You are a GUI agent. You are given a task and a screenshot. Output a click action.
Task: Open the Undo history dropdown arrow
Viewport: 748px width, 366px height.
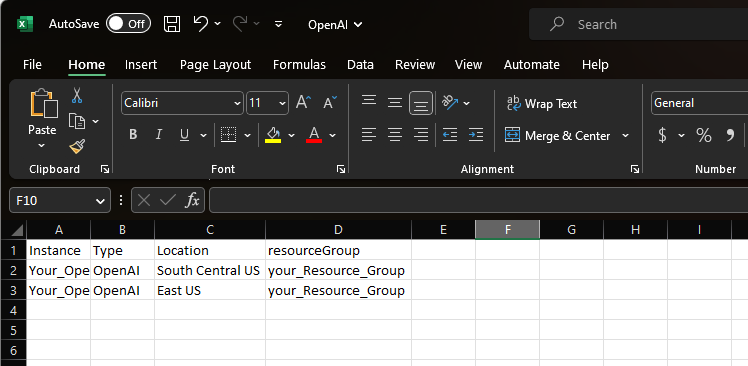(218, 23)
